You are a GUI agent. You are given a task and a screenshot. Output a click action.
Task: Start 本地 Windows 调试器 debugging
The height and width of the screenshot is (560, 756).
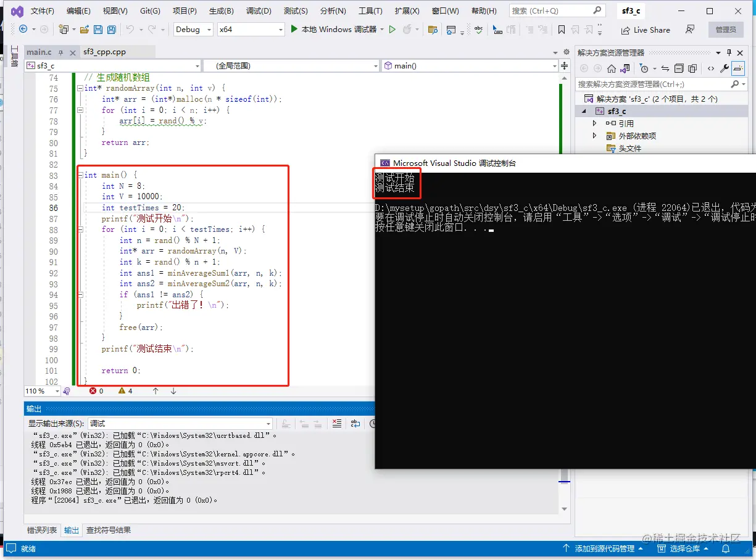coord(333,29)
